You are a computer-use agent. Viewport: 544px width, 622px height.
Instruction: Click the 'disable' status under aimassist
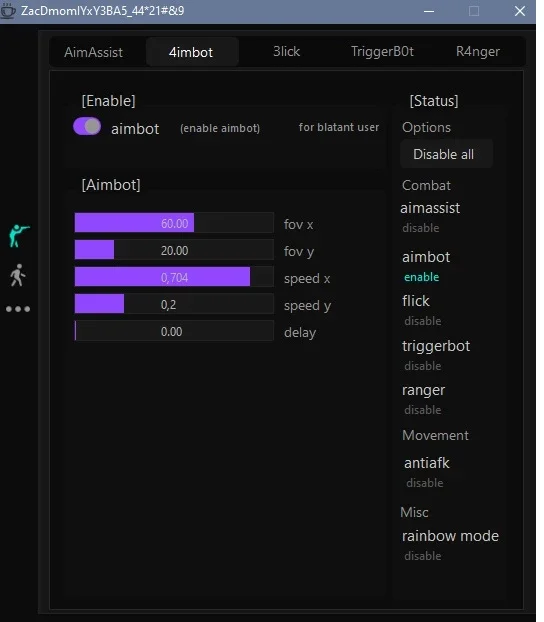[x=421, y=228]
